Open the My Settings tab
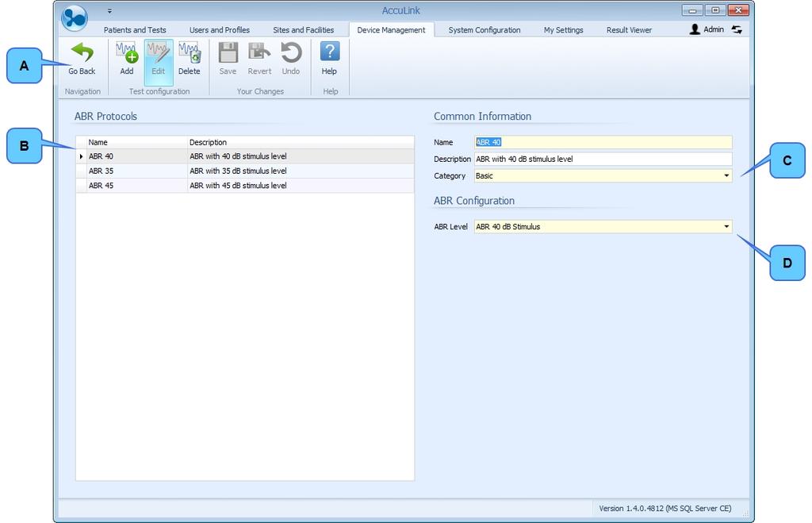Viewport: 812px width, 523px height. click(x=564, y=30)
